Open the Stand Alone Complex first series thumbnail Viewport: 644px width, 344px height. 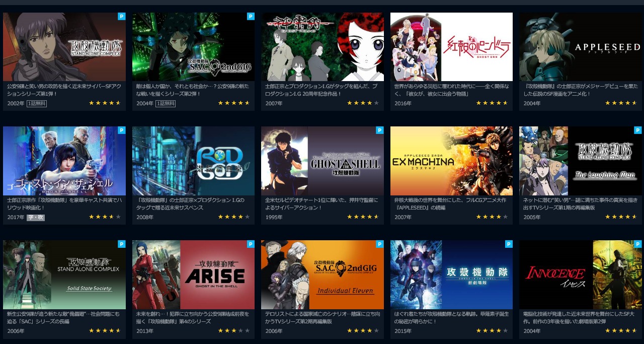(x=64, y=47)
